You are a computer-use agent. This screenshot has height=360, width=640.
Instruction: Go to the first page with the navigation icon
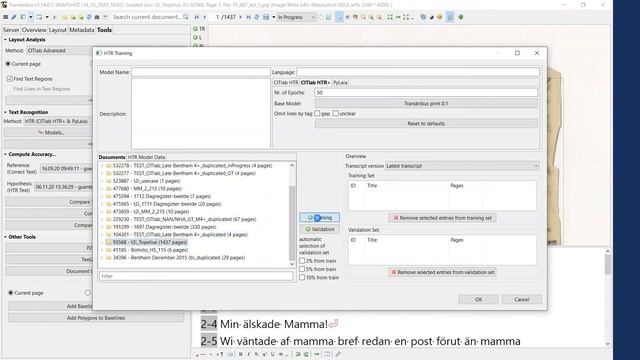pyautogui.click(x=197, y=17)
